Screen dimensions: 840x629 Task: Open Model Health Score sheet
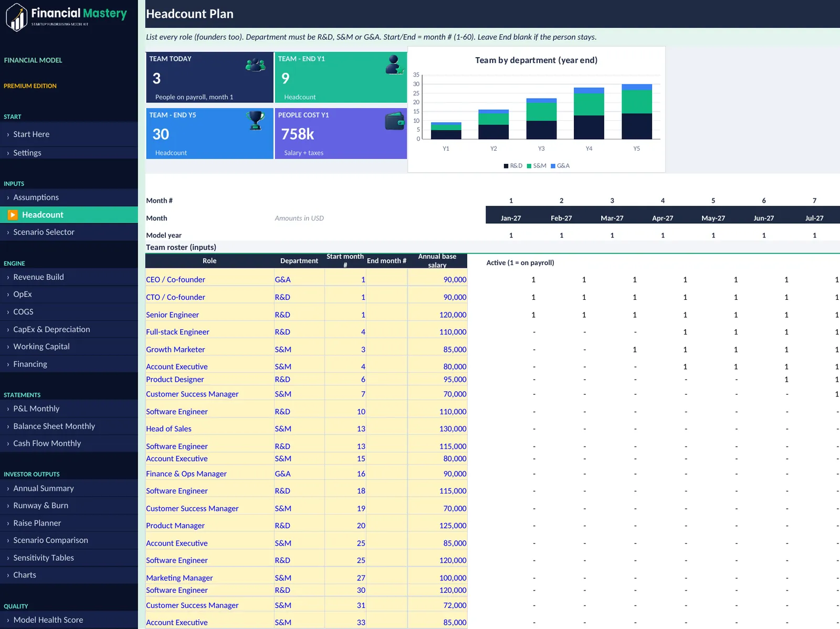point(69,620)
